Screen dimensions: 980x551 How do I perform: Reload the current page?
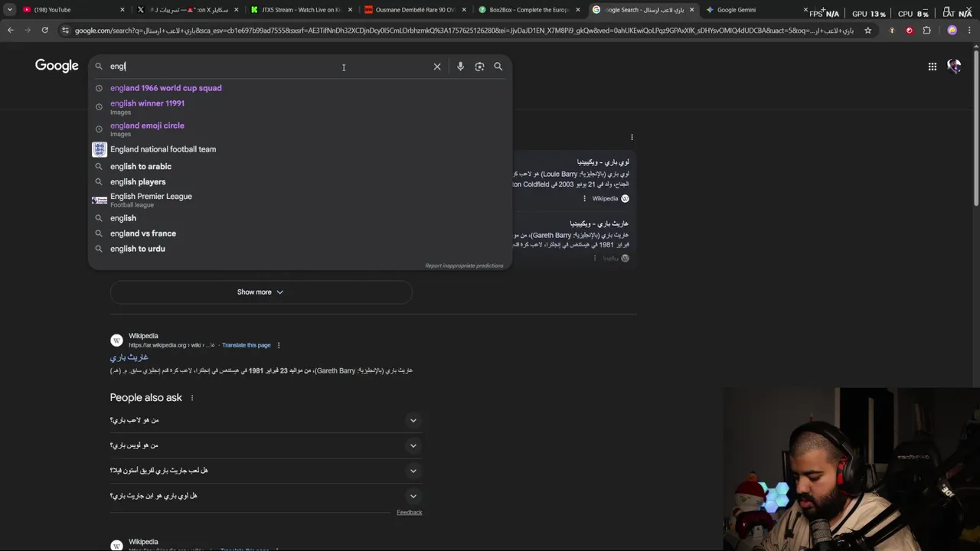(45, 31)
